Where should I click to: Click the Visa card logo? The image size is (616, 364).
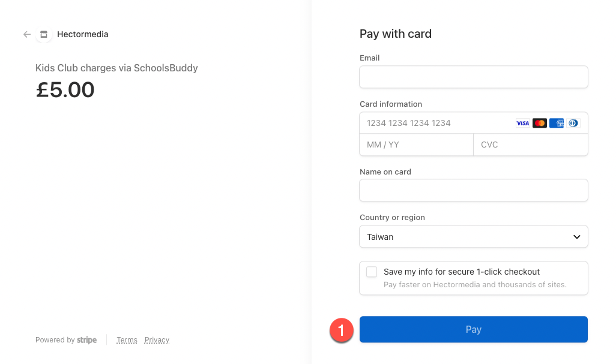(x=522, y=123)
